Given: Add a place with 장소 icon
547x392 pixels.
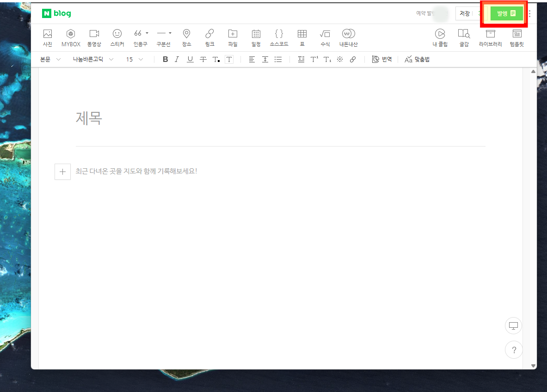Looking at the screenshot, I should (187, 37).
